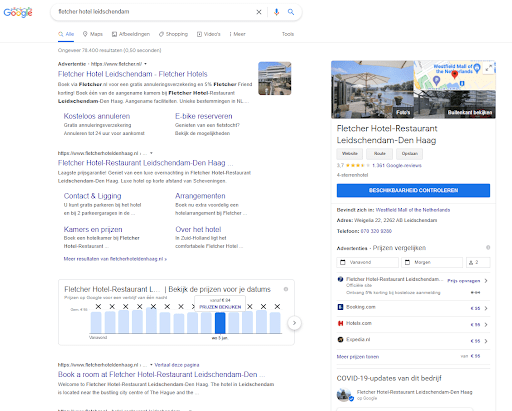The height and width of the screenshot is (411, 512).
Task: Open Book a room at Fletcher Hotel-Restaurant result
Action: (x=162, y=374)
